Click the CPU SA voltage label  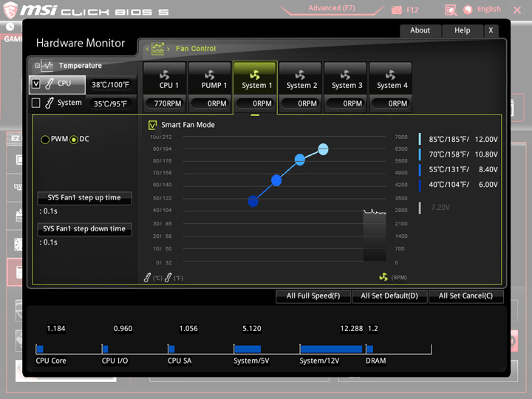coord(180,361)
